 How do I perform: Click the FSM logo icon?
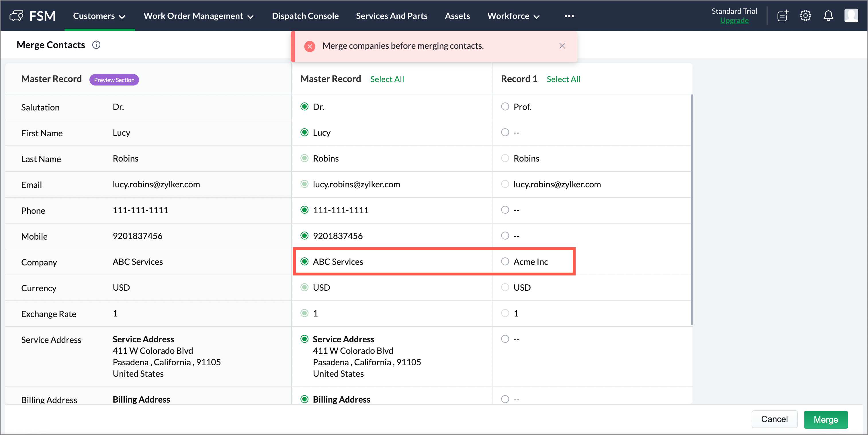(16, 15)
